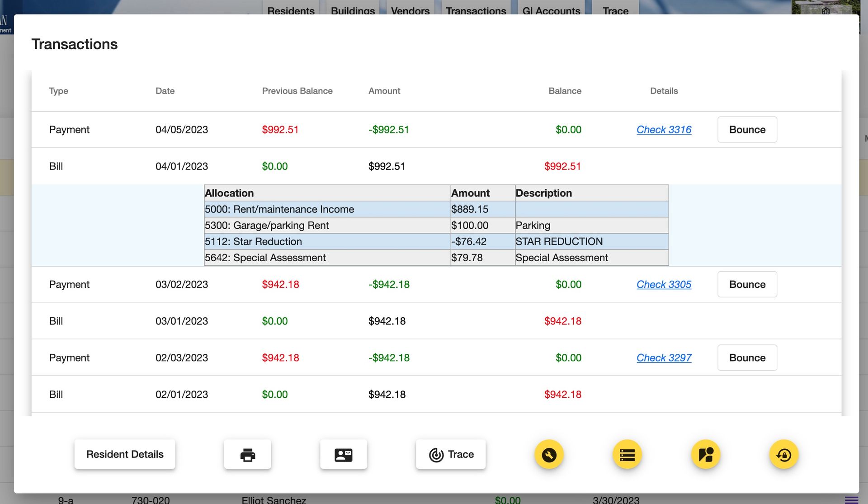Click the yellow restore-with-lock icon
Viewport: 868px width, 504px height.
click(784, 454)
